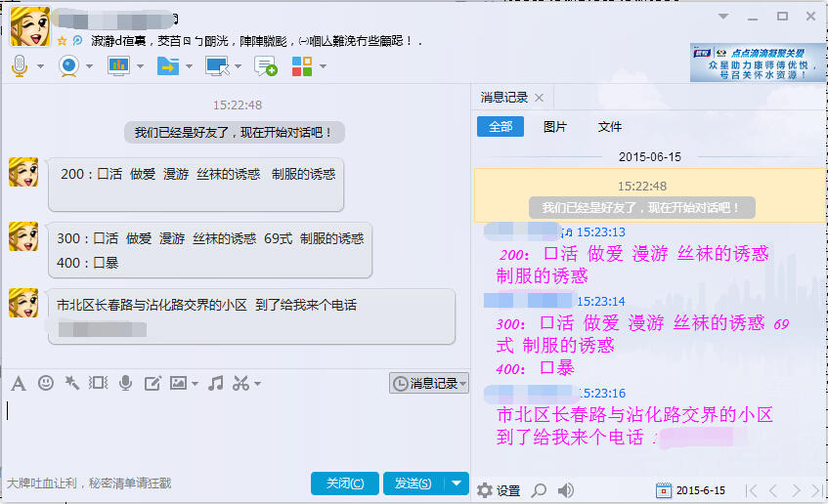Select the 文件 tab in history
Viewport: 828px width, 504px height.
(610, 127)
